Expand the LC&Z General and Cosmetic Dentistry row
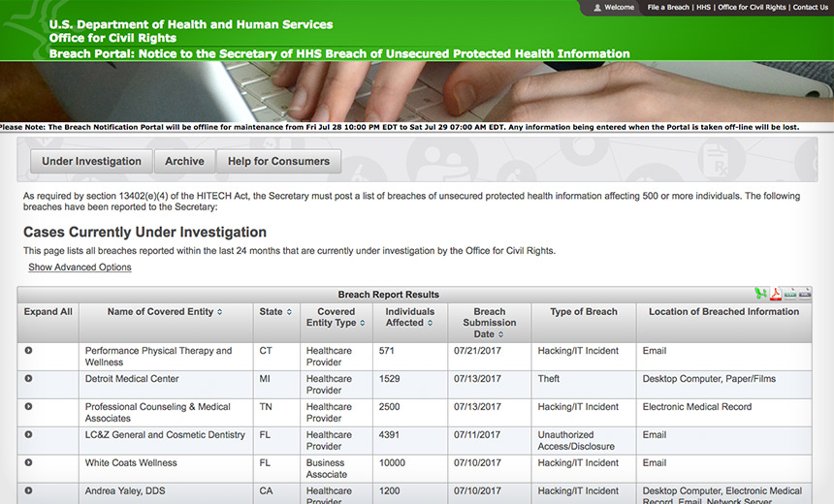The image size is (834, 504). pyautogui.click(x=29, y=434)
